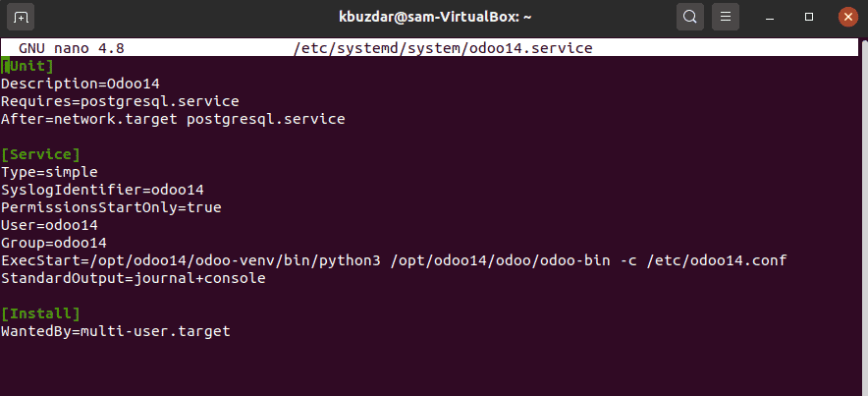Place cursor on [Install] header
This screenshot has width=868, height=396.
[x=41, y=314]
